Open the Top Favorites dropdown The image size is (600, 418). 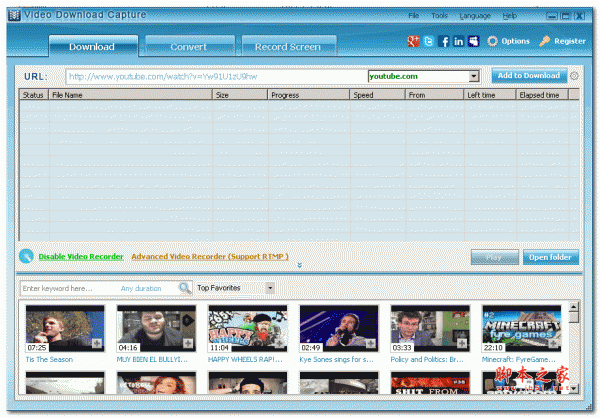coord(270,288)
